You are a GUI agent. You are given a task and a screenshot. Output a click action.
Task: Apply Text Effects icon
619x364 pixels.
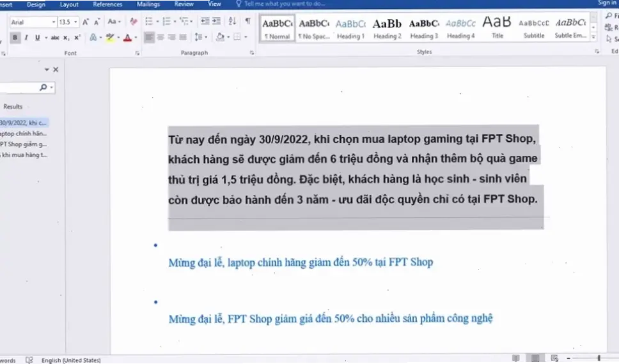[x=93, y=38]
